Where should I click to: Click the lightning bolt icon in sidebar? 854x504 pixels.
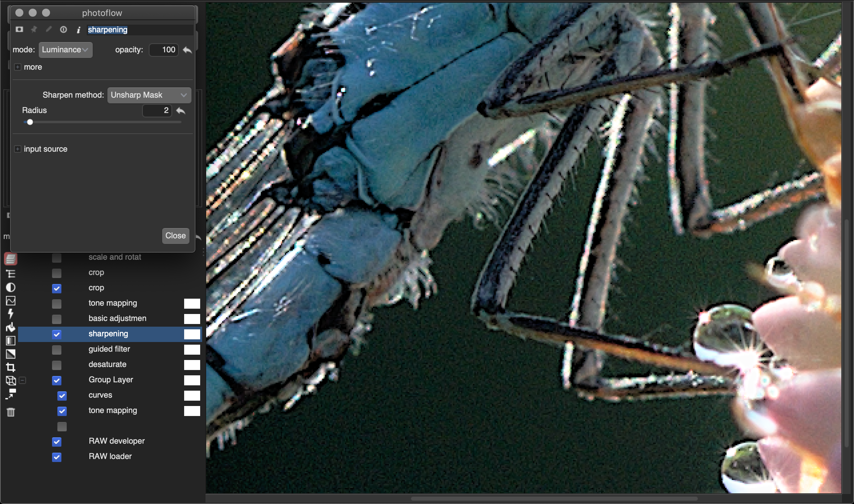11,313
